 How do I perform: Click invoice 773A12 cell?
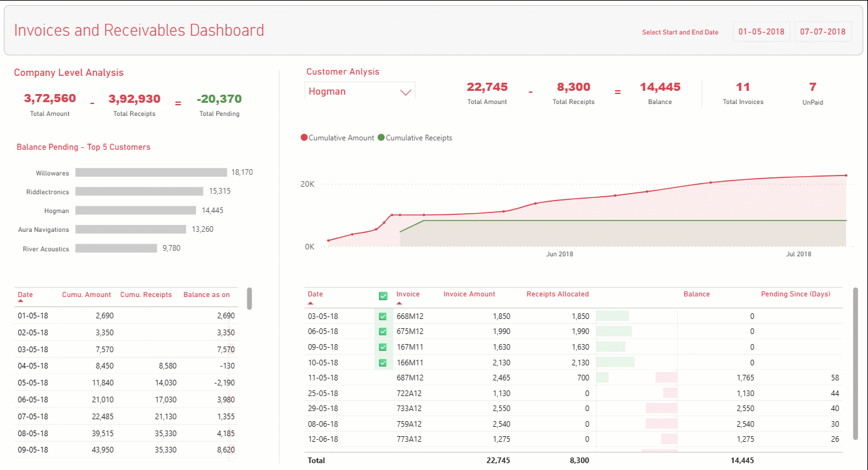point(409,439)
